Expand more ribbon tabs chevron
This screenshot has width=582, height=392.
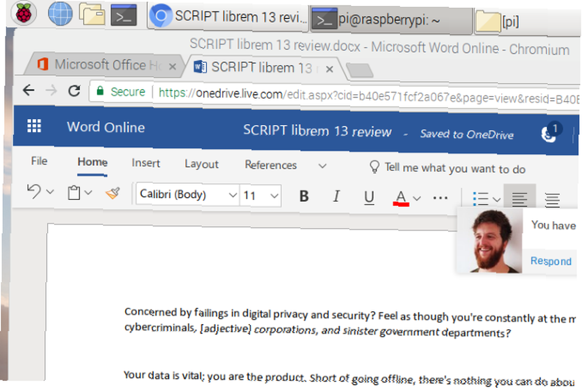click(322, 166)
